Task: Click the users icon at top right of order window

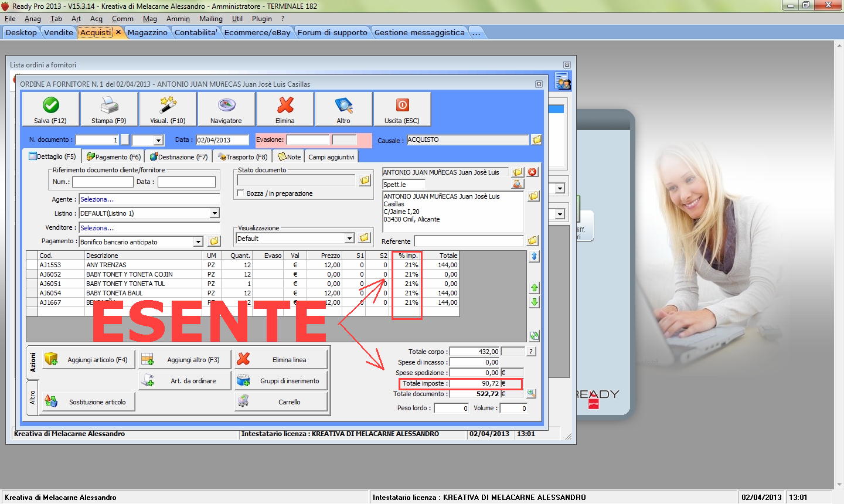Action: point(563,81)
